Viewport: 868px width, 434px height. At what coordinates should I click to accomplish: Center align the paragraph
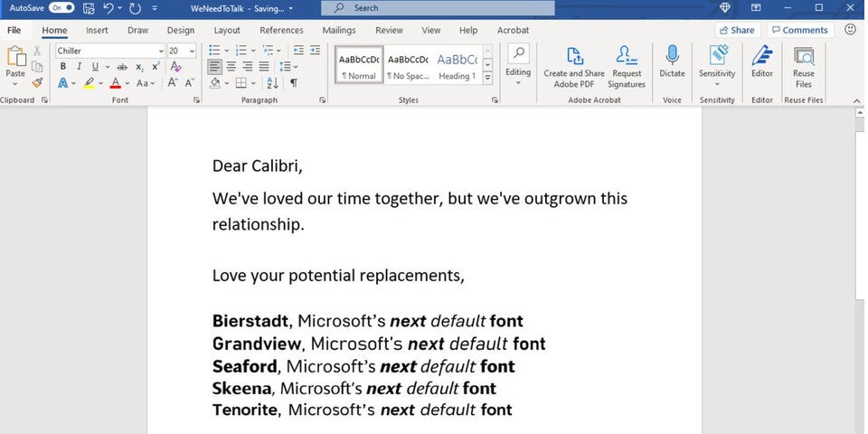pyautogui.click(x=231, y=67)
